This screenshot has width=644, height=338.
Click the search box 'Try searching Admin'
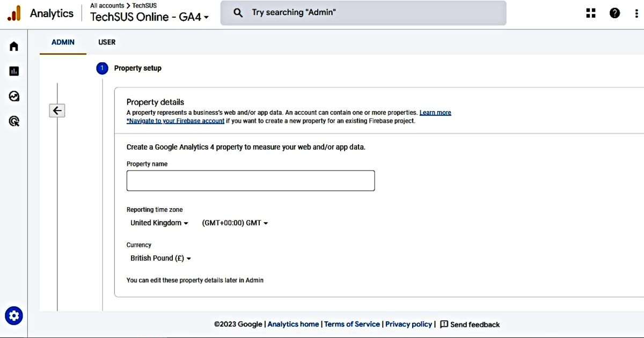(363, 13)
